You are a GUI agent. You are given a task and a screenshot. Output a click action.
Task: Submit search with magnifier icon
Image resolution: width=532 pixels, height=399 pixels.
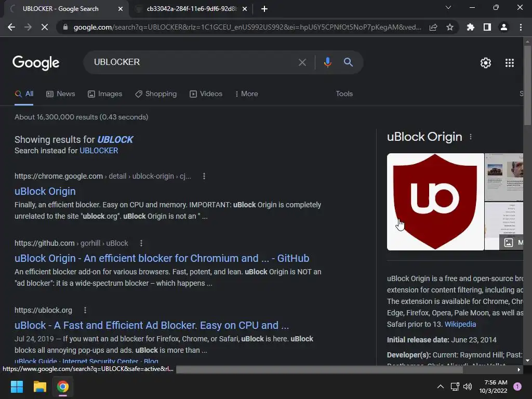click(x=348, y=62)
